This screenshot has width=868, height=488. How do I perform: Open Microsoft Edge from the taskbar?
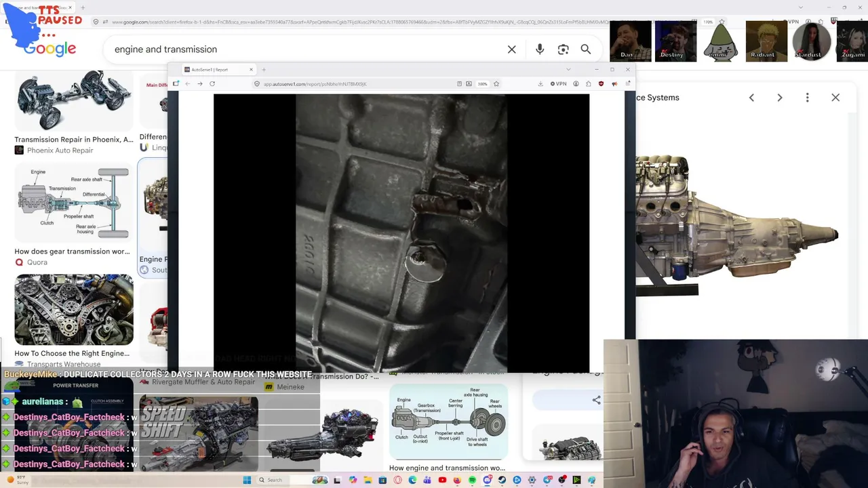[x=412, y=480]
